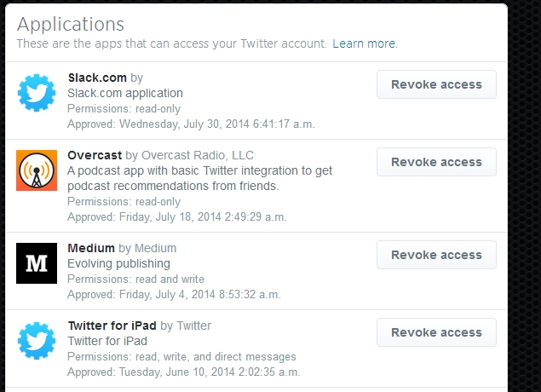Revoke access for Twitter for iPad
The image size is (541, 392).
click(436, 332)
